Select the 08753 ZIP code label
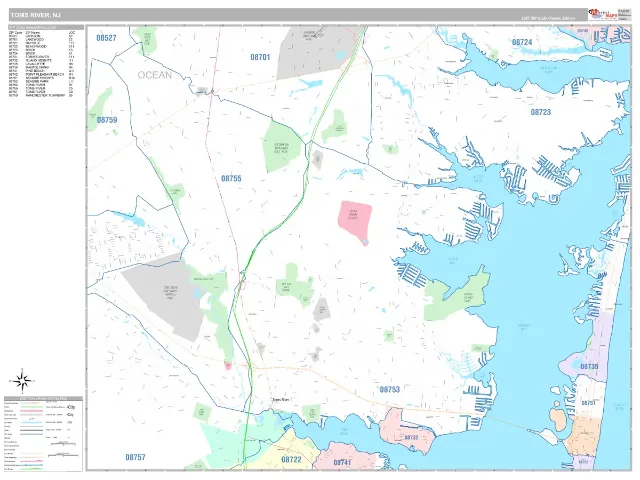The image size is (640, 480). point(389,389)
